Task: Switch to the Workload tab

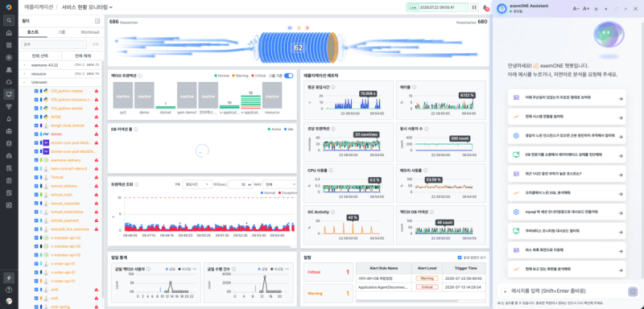Action: (x=89, y=32)
